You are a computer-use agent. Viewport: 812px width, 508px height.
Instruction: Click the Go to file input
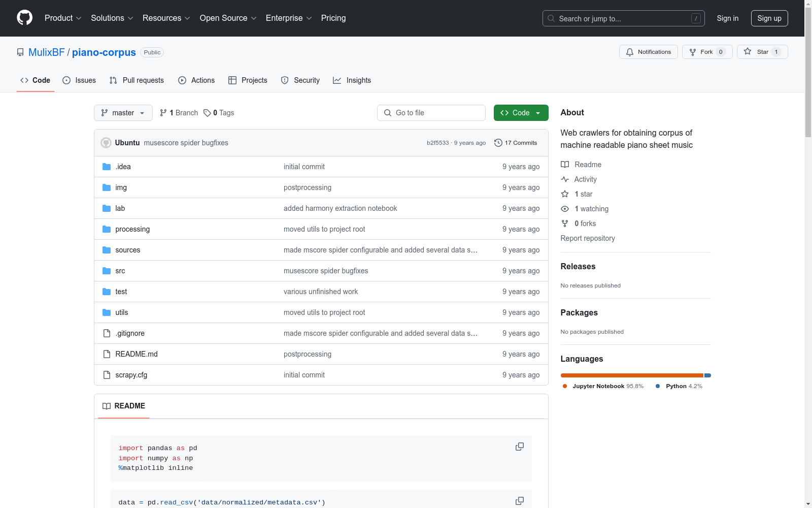click(431, 113)
